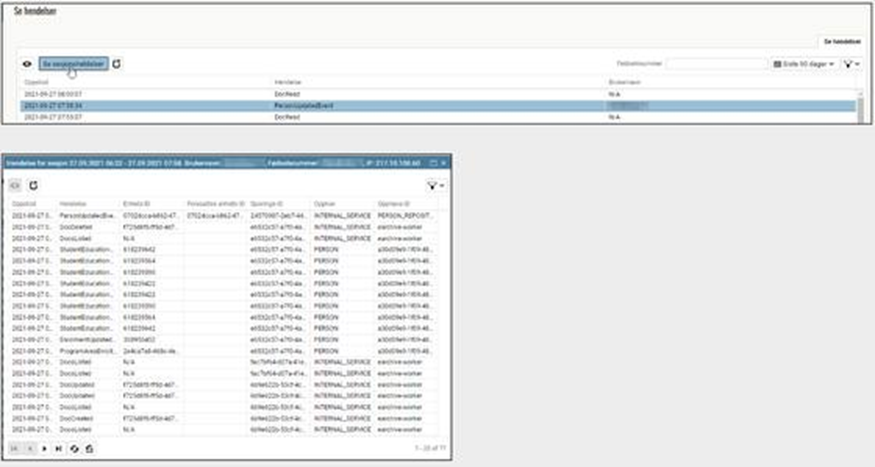The width and height of the screenshot is (875, 467).
Task: Go to the next page of session events
Action: click(45, 449)
